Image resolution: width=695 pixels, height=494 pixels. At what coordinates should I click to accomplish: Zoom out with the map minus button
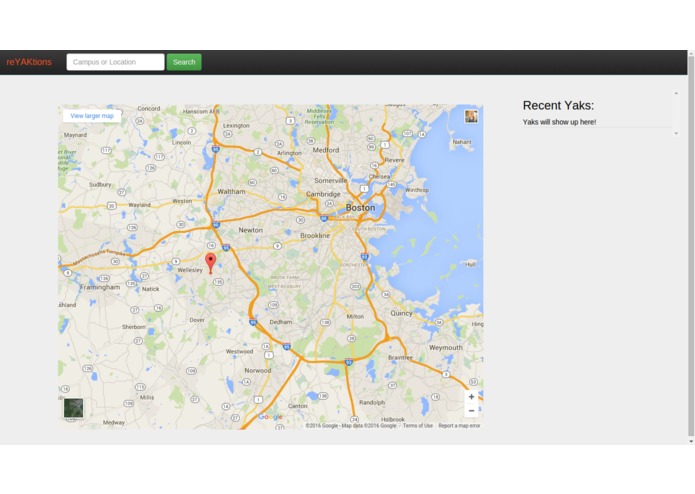pyautogui.click(x=471, y=411)
